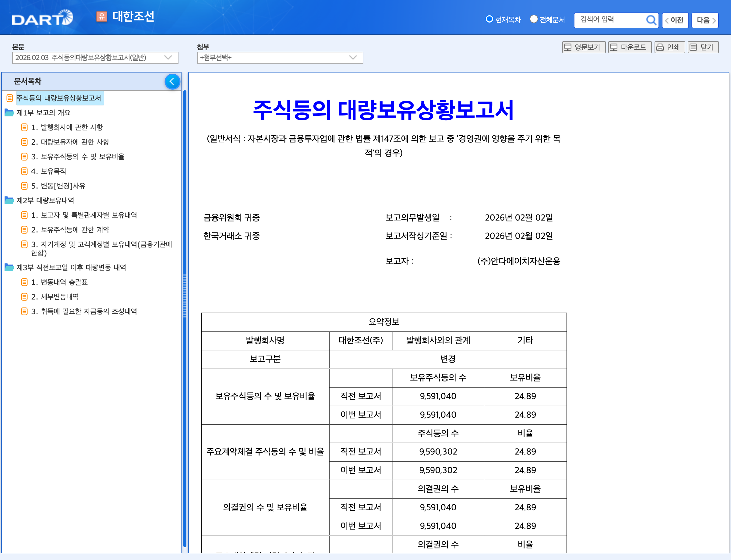
Task: Click the 제2부 대량보유내역 folder icon
Action: [9, 200]
